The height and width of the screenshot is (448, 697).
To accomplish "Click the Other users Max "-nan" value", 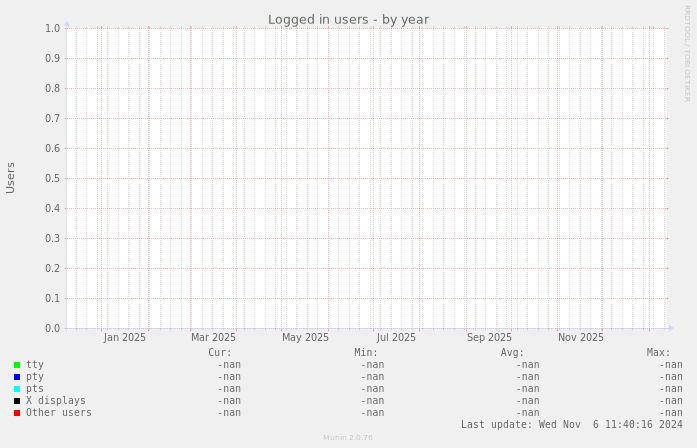I will pos(671,413).
